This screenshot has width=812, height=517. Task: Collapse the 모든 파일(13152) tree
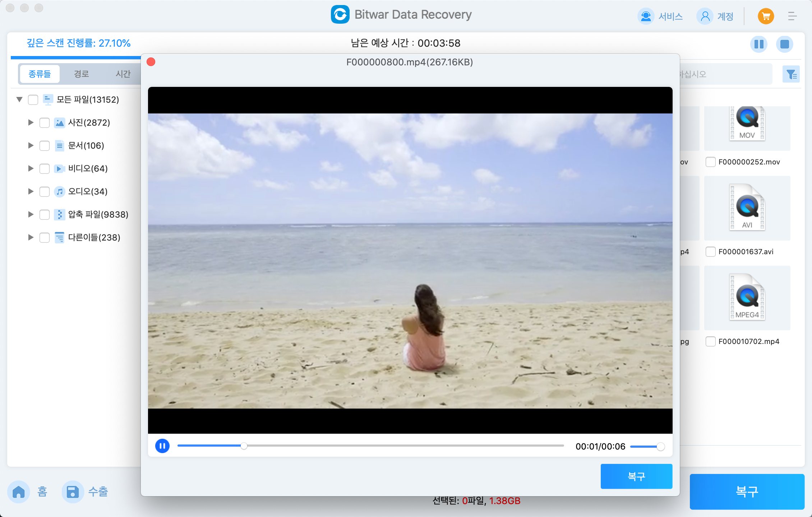point(19,99)
